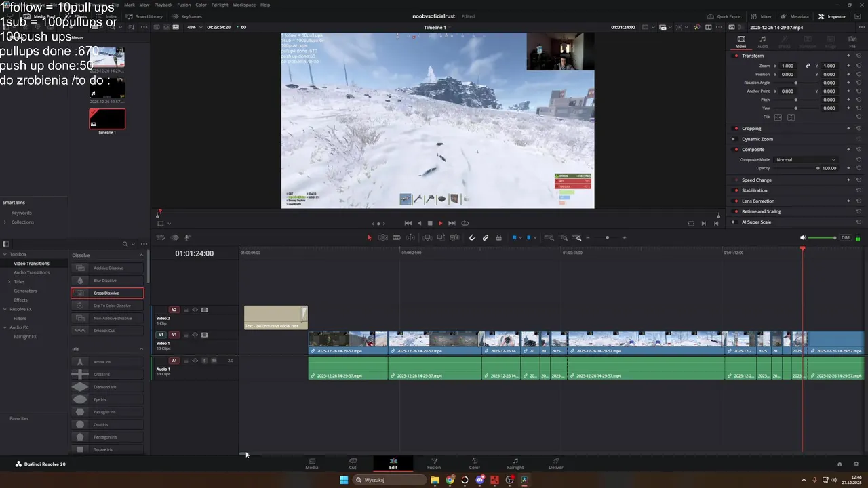Jump to first frame button
868x488 pixels.
(408, 223)
